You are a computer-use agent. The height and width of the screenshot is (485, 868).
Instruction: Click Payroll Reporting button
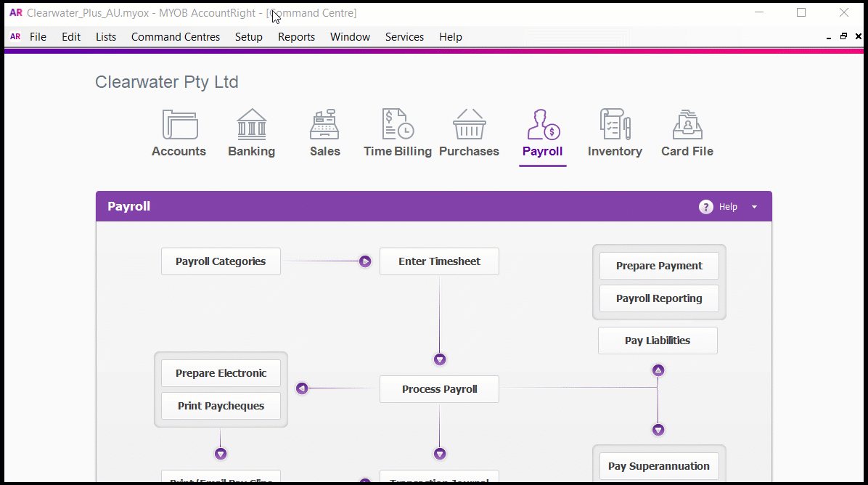click(659, 298)
